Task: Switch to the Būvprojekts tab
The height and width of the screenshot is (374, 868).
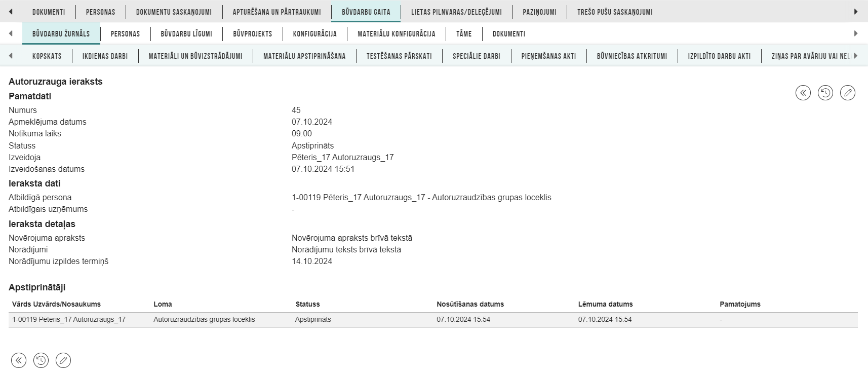Action: coord(252,33)
